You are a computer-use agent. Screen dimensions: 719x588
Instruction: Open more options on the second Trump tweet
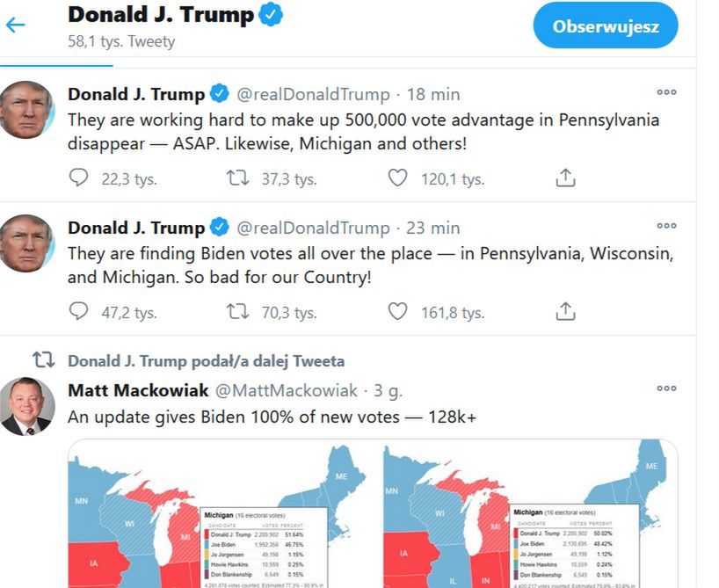click(666, 227)
